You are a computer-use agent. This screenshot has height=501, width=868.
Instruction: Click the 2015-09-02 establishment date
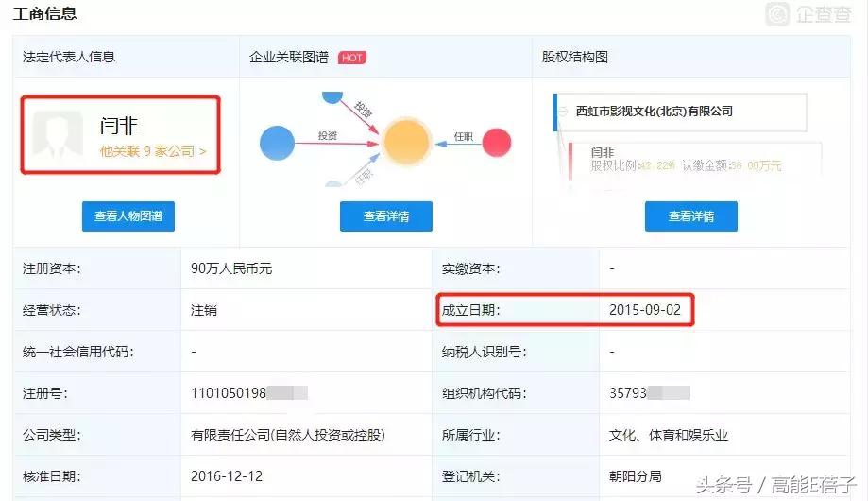point(645,310)
